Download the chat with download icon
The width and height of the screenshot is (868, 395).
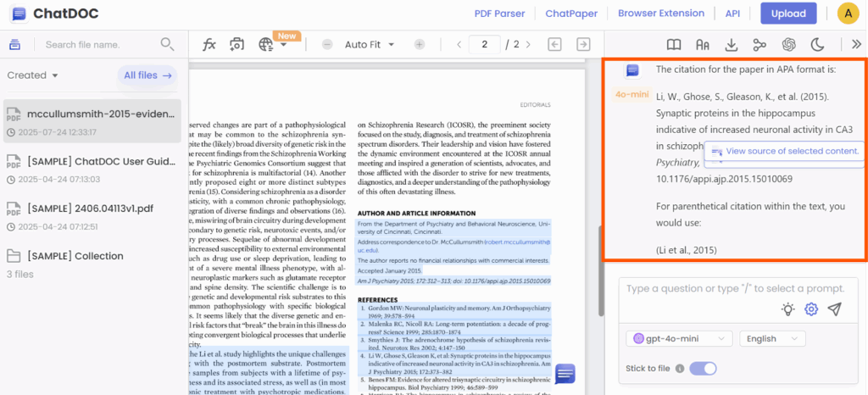click(x=732, y=45)
